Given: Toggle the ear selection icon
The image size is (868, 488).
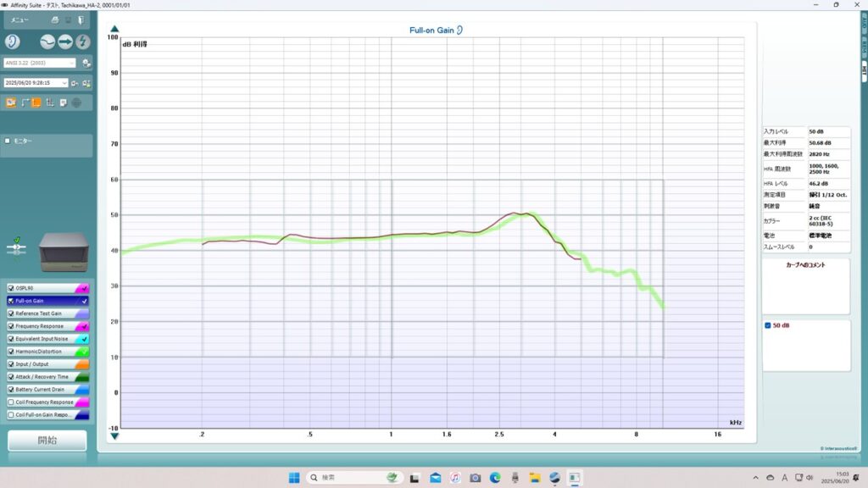Looking at the screenshot, I should tap(12, 42).
